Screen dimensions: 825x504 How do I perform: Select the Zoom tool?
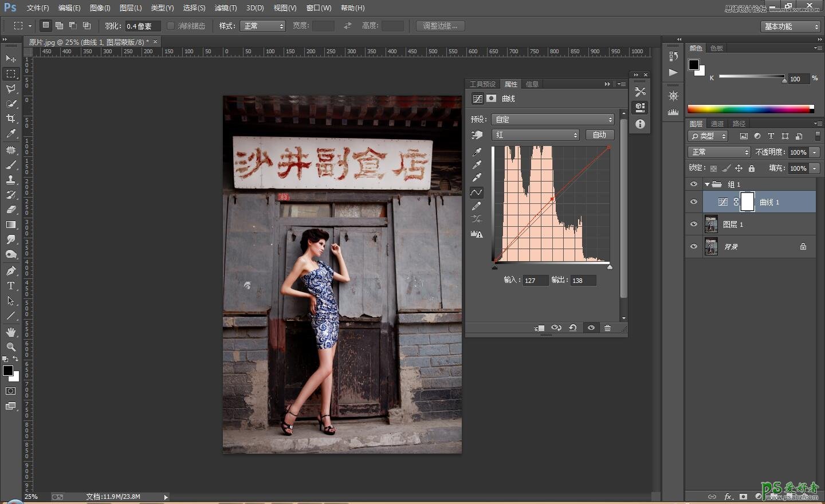[x=11, y=347]
